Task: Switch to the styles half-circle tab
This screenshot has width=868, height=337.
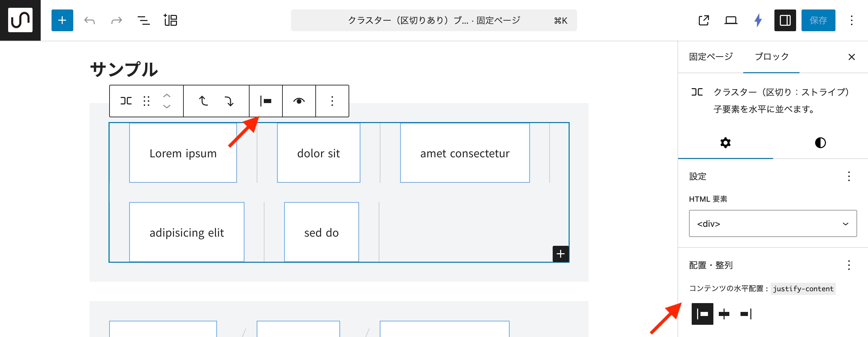Action: pyautogui.click(x=820, y=143)
